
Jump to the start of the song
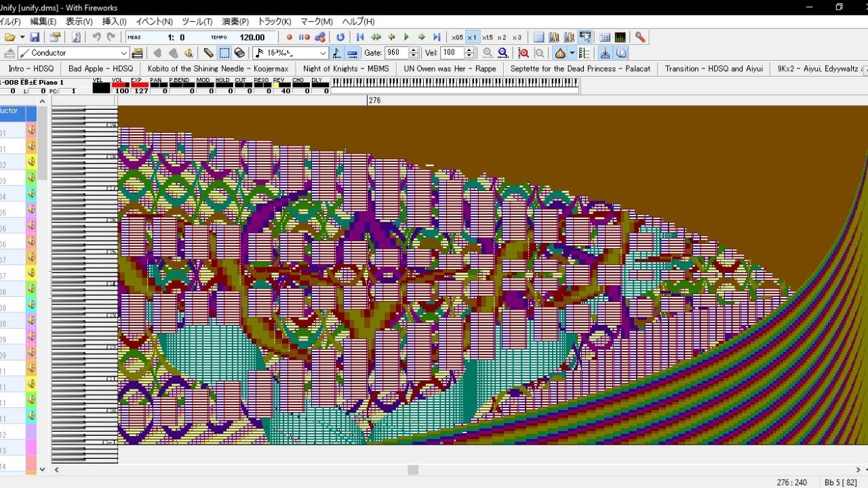(x=361, y=37)
